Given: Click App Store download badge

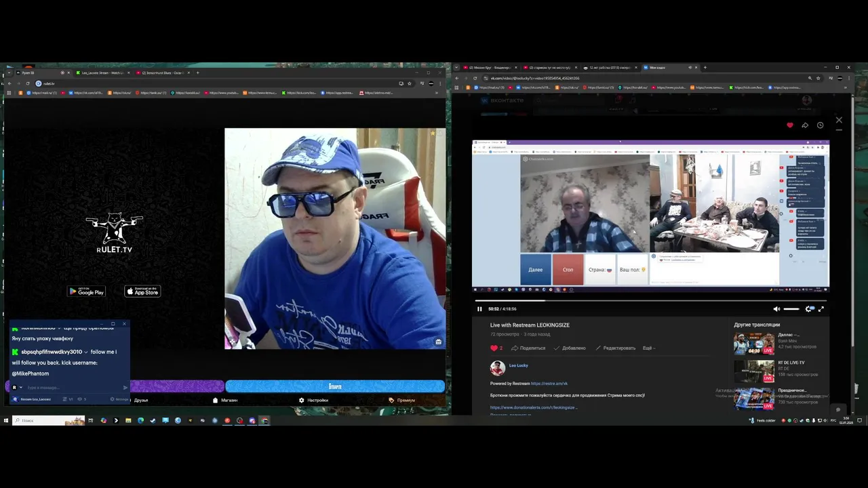Looking at the screenshot, I should click(142, 291).
